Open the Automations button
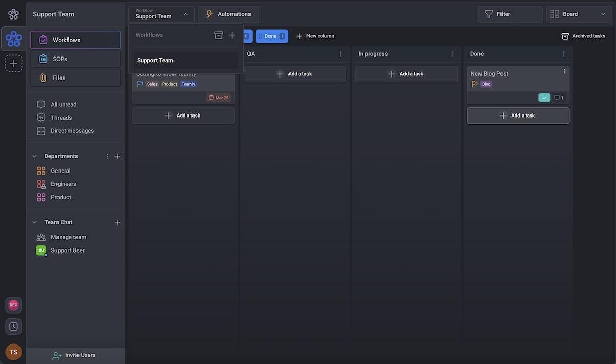Viewport: 616px width, 364px height. (229, 14)
